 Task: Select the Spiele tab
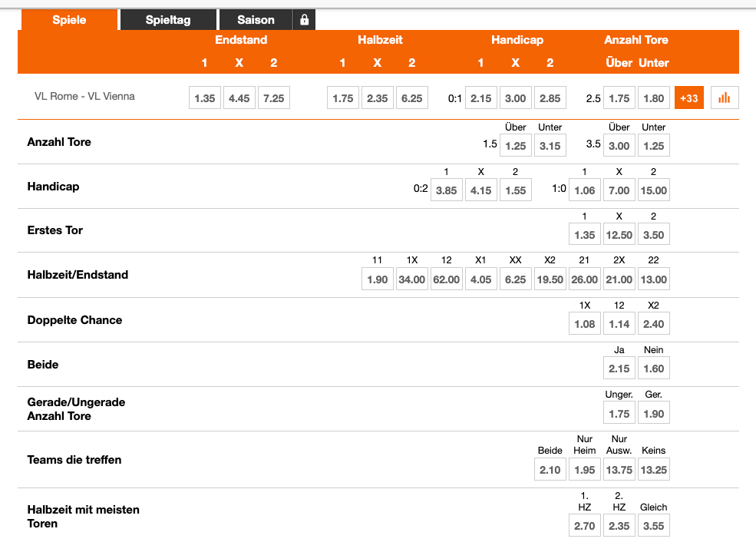coord(69,20)
